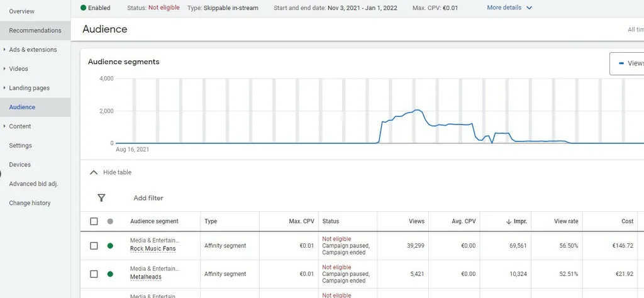Click green status dot for Metalheads row
Screen dimensions: 644x298
click(x=110, y=274)
